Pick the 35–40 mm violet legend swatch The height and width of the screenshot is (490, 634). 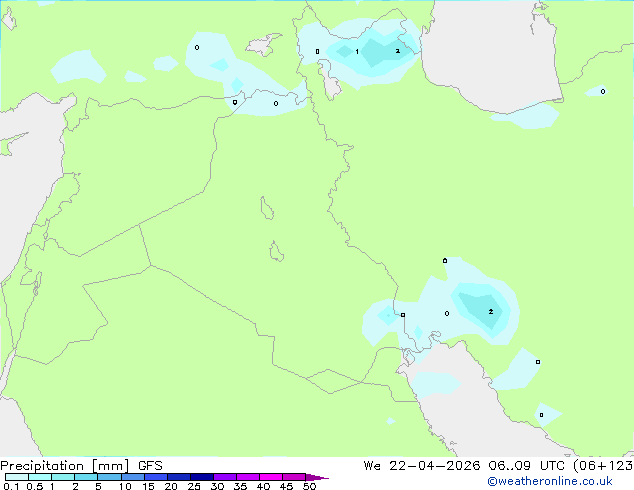tap(247, 477)
